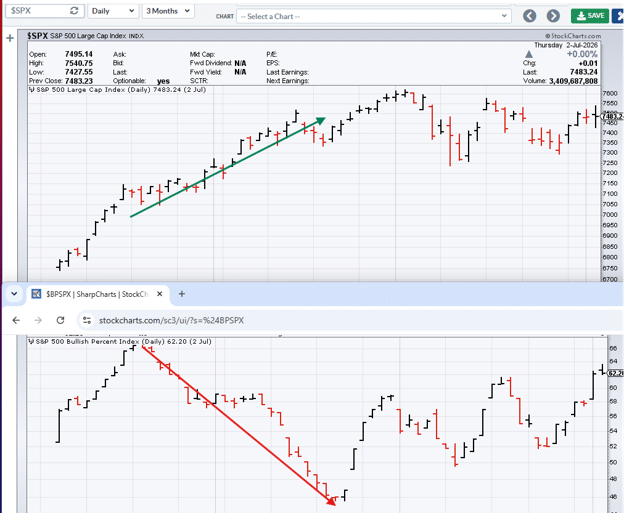This screenshot has height=513, width=624.
Task: Click the up triangle change indicator
Action: pyautogui.click(x=528, y=54)
